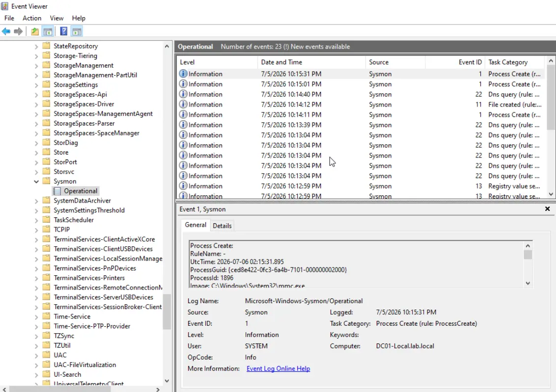Click the event list vertical scrollbar thumb
556x392 pixels.
(x=551, y=97)
